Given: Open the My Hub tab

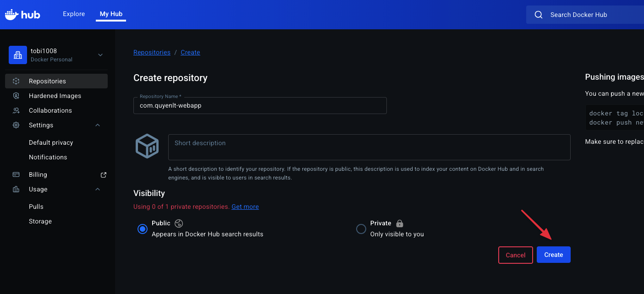Looking at the screenshot, I should [111, 14].
